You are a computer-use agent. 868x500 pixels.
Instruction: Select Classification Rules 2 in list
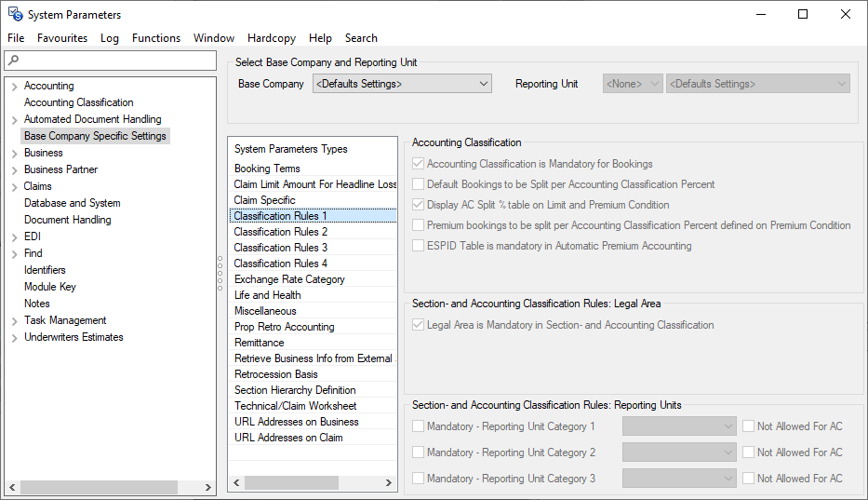pyautogui.click(x=281, y=232)
